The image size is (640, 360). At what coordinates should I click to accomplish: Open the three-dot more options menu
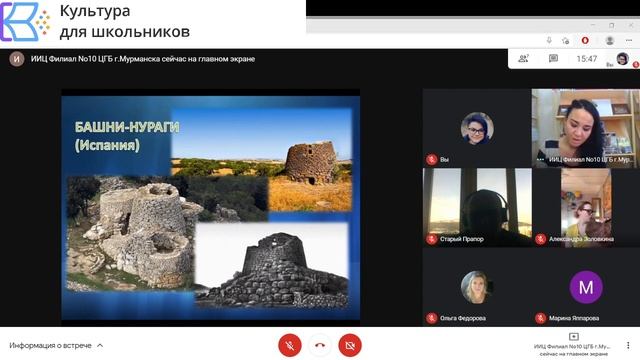(x=628, y=345)
